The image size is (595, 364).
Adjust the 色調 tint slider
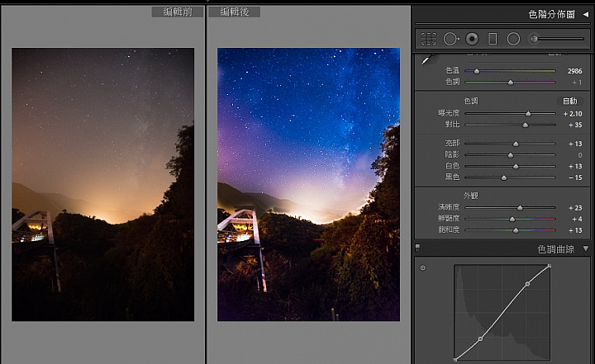[x=510, y=82]
